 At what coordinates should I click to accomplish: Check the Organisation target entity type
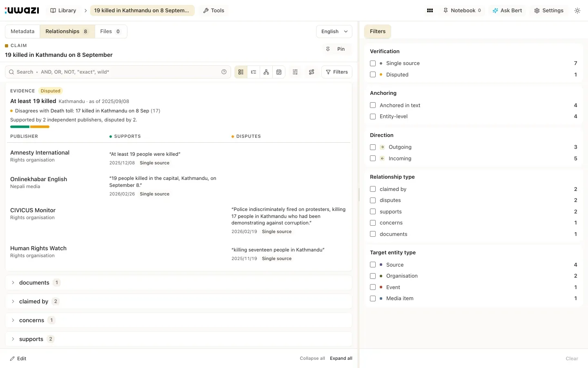tap(373, 276)
